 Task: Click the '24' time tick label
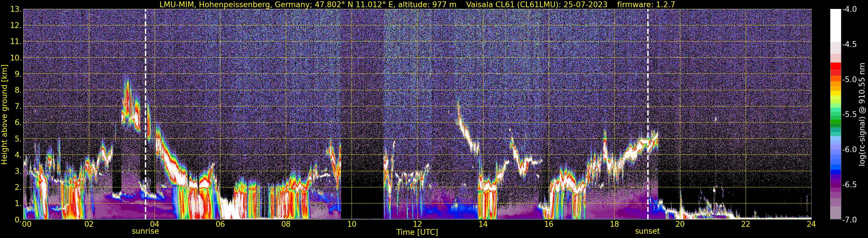pos(811,224)
